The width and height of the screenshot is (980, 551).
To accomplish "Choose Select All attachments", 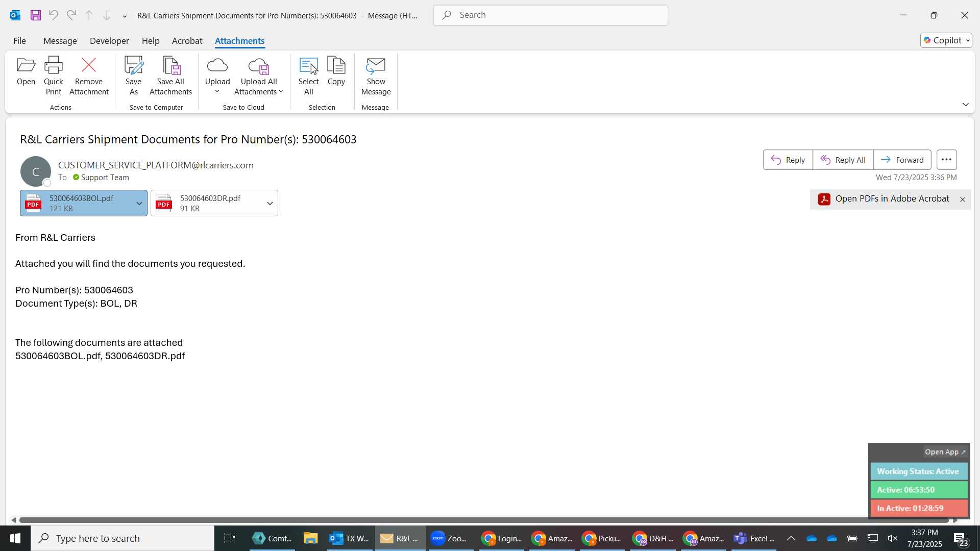I will tap(309, 76).
